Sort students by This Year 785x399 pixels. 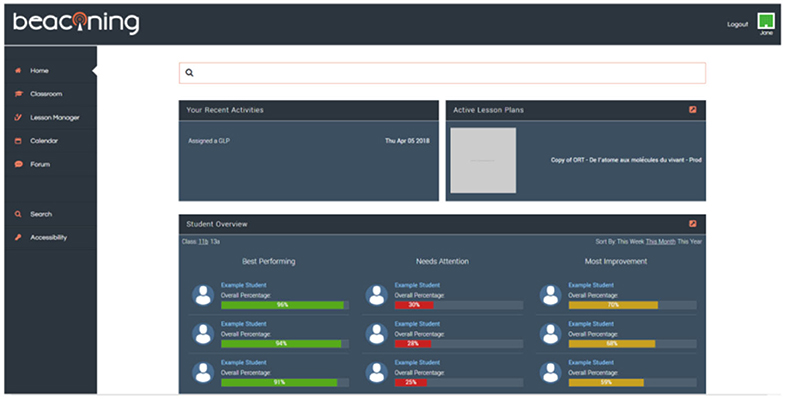click(689, 242)
